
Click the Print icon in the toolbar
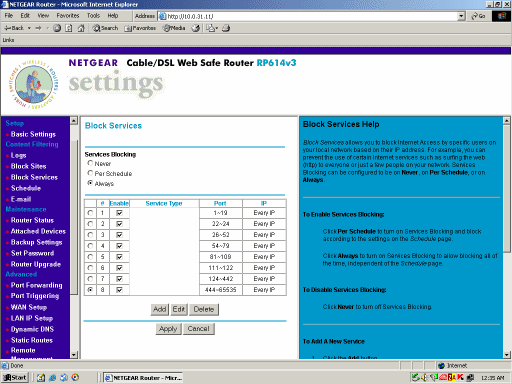point(226,28)
